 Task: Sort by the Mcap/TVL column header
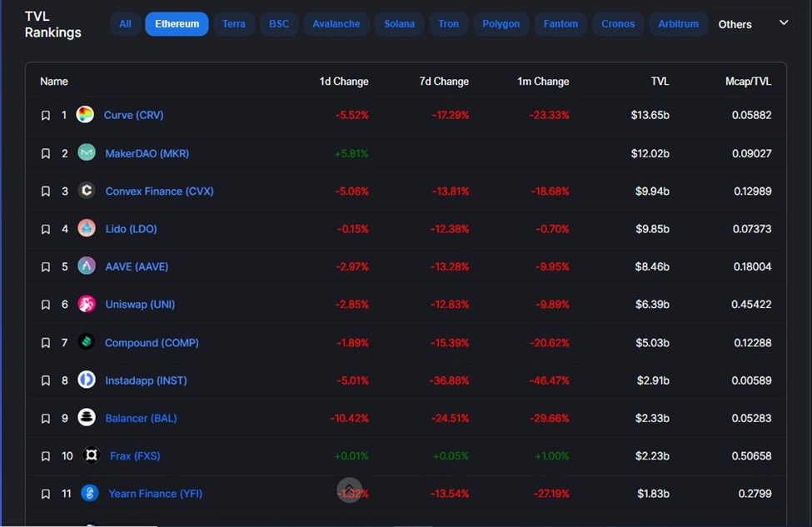(749, 82)
